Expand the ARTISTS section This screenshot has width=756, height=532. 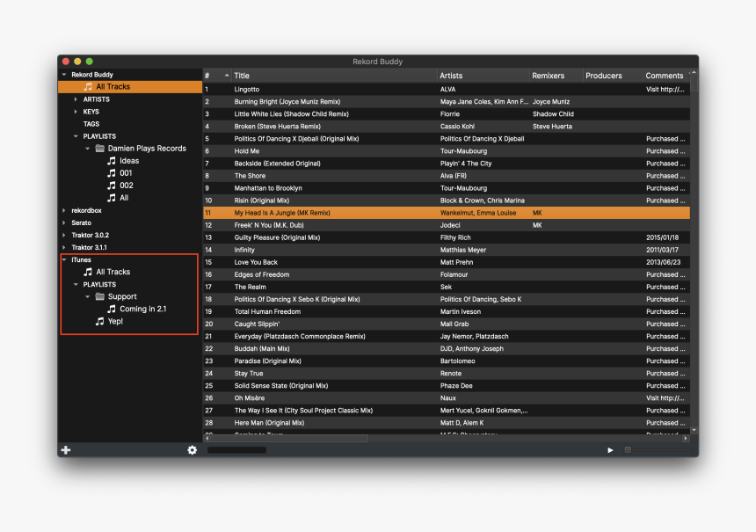pos(74,98)
